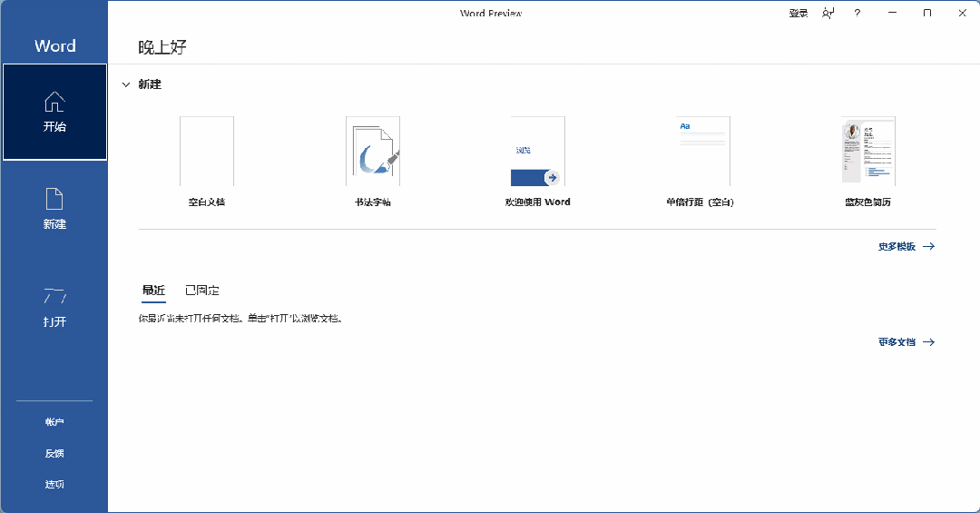Select the 单倍行距 (空白) template

pos(700,162)
